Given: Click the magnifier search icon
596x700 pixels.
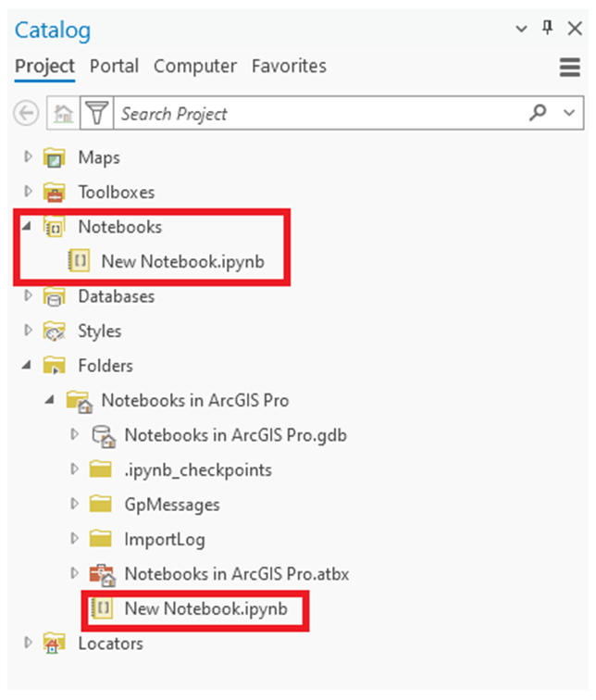Looking at the screenshot, I should pos(538,113).
